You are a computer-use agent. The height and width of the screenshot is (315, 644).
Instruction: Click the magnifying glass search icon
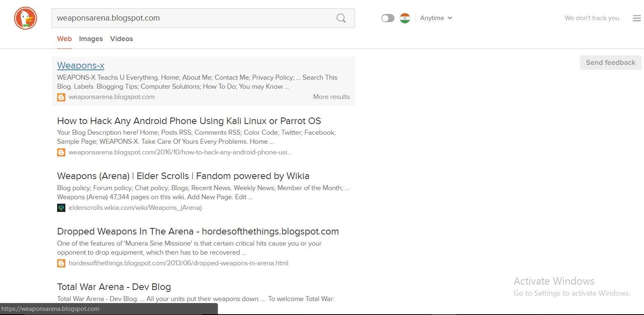(341, 18)
